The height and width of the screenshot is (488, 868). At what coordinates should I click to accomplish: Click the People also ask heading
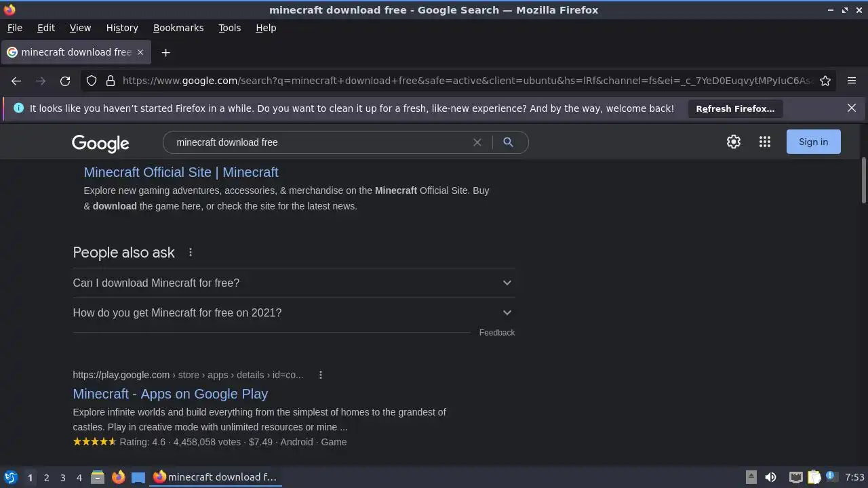123,252
